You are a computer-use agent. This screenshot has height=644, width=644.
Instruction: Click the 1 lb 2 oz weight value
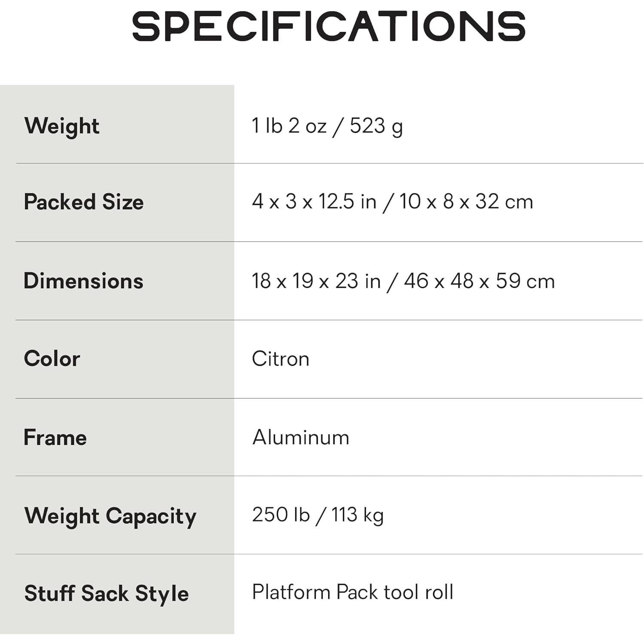click(289, 126)
